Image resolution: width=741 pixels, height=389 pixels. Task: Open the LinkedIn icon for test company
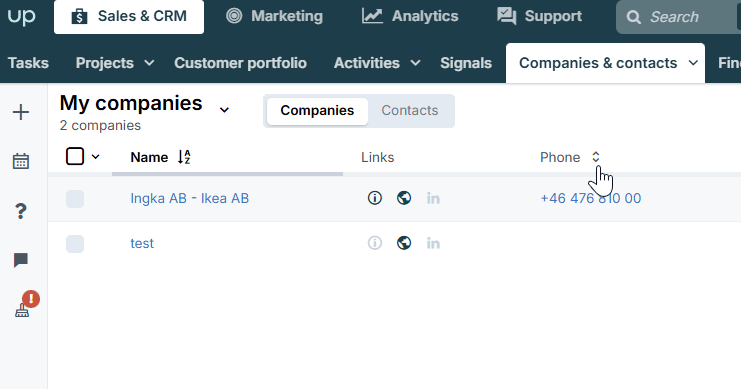click(x=433, y=243)
